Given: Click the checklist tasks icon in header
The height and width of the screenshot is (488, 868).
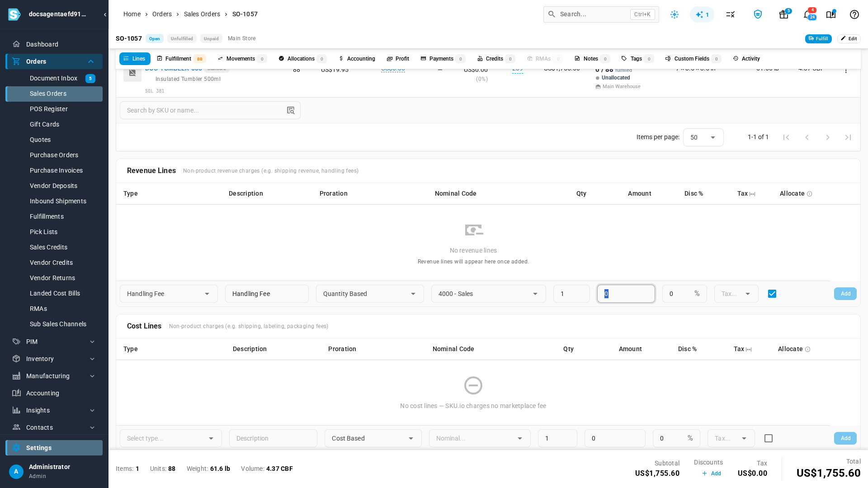Looking at the screenshot, I should point(730,14).
